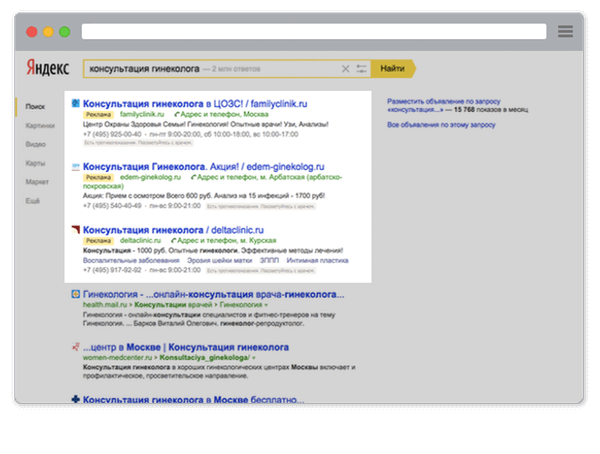The height and width of the screenshot is (454, 600).
Task: Select the Поиск sidebar tab
Action: [x=35, y=106]
